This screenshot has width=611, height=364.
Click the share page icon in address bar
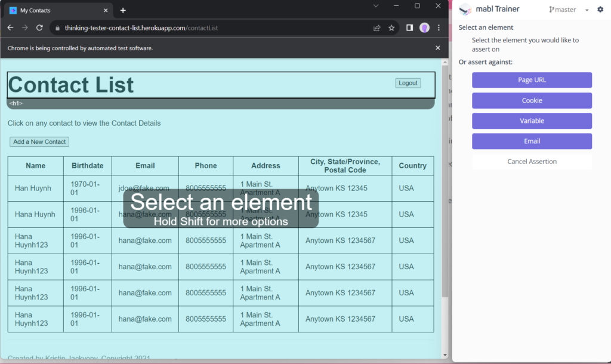tap(377, 28)
